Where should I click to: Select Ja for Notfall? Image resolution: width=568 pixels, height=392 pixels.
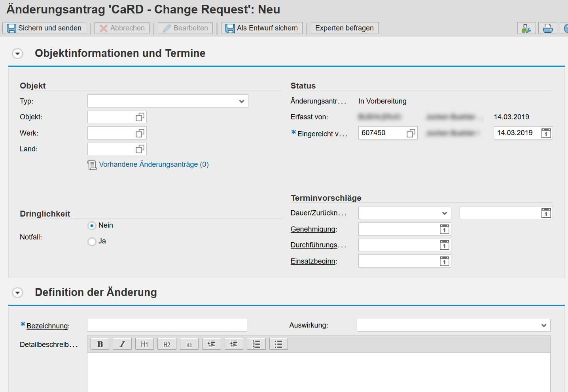pyautogui.click(x=92, y=241)
